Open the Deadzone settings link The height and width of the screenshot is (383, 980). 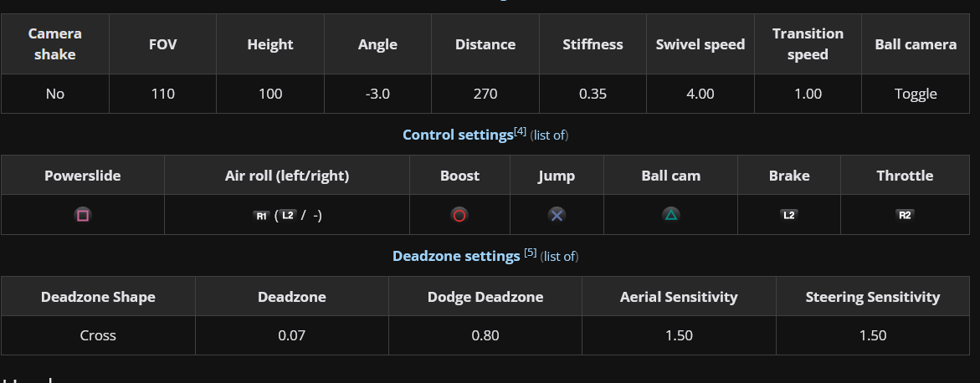(456, 256)
